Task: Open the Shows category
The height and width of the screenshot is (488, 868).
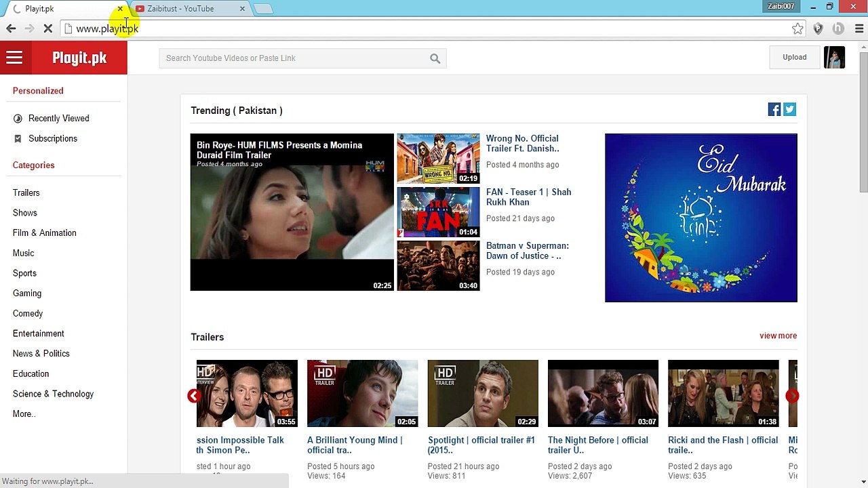Action: coord(25,213)
